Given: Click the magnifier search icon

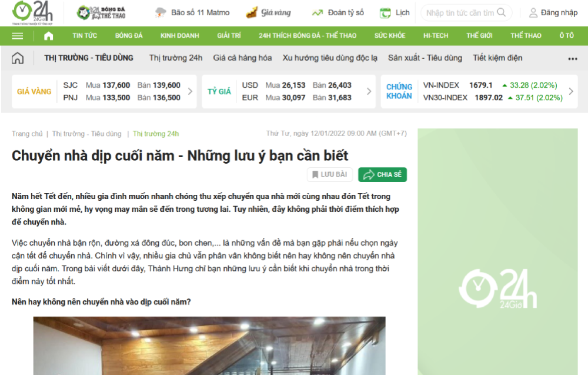Looking at the screenshot, I should pyautogui.click(x=502, y=12).
